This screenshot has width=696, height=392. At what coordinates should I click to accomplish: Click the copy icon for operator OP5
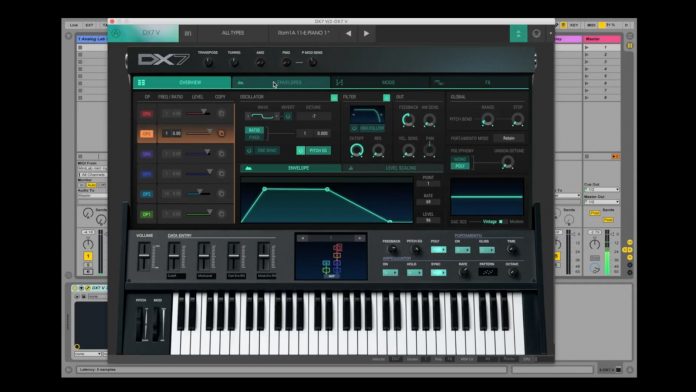tap(221, 134)
